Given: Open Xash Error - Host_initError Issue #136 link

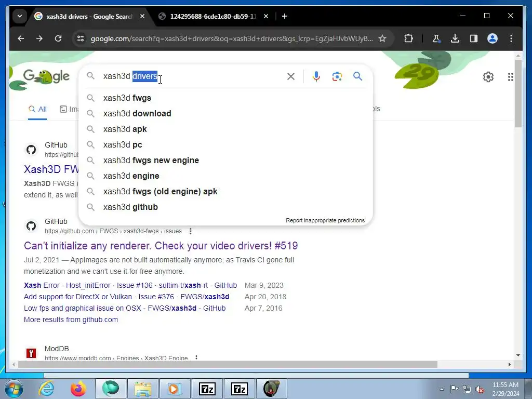Looking at the screenshot, I should coord(130,285).
